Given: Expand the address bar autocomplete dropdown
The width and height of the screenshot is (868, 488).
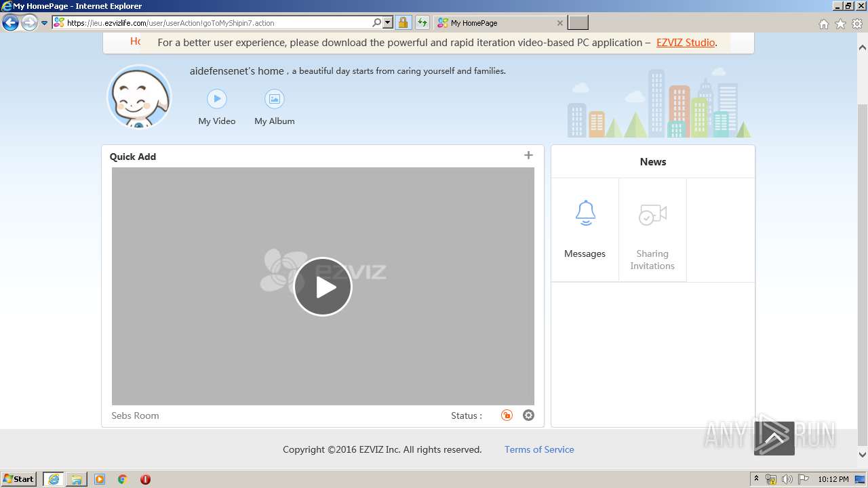Looking at the screenshot, I should 388,23.
